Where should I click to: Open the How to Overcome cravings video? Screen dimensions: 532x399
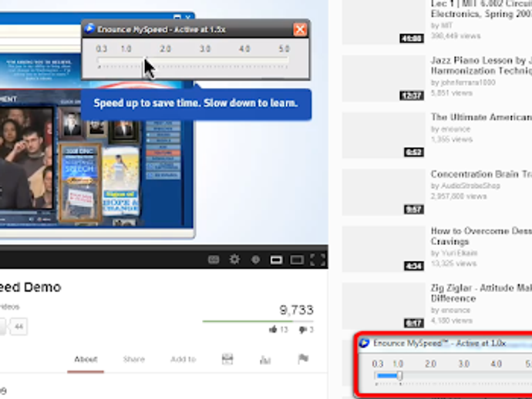[481, 236]
